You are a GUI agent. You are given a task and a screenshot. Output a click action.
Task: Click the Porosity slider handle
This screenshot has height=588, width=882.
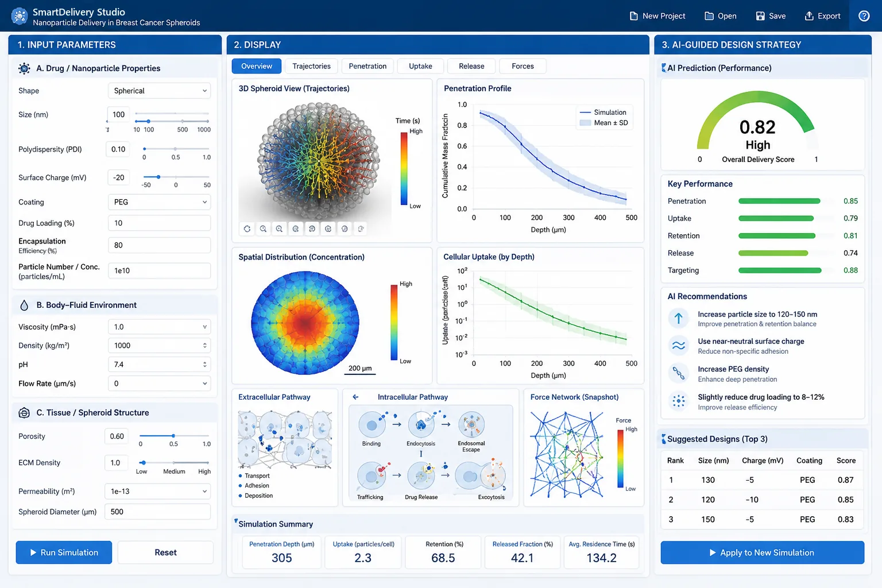pos(173,436)
